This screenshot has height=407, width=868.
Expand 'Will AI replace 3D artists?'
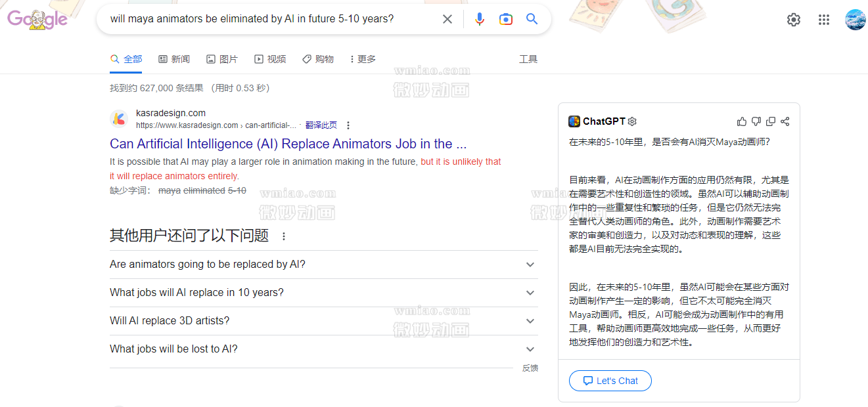pos(530,321)
